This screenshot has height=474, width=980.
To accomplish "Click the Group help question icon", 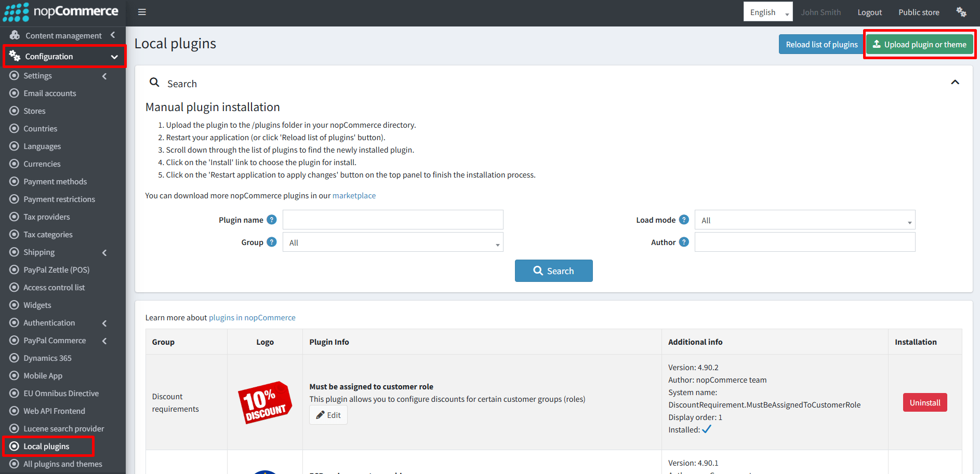I will click(272, 242).
